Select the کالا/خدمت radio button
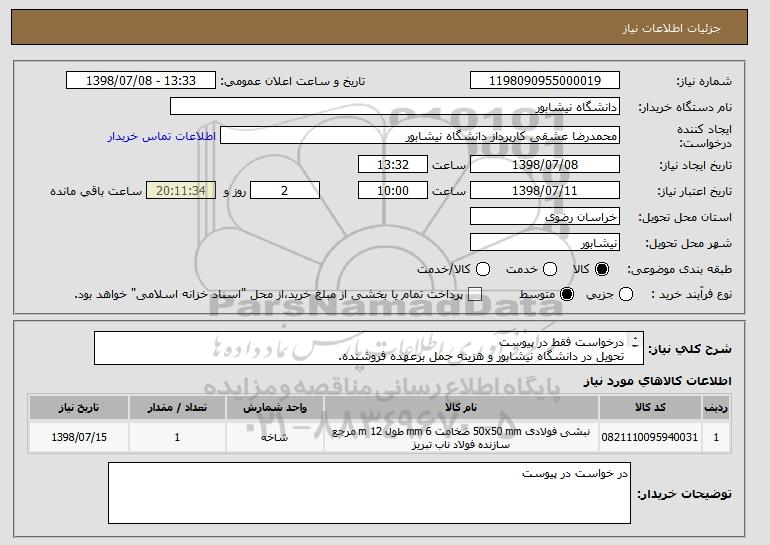The image size is (770, 545). click(x=483, y=269)
